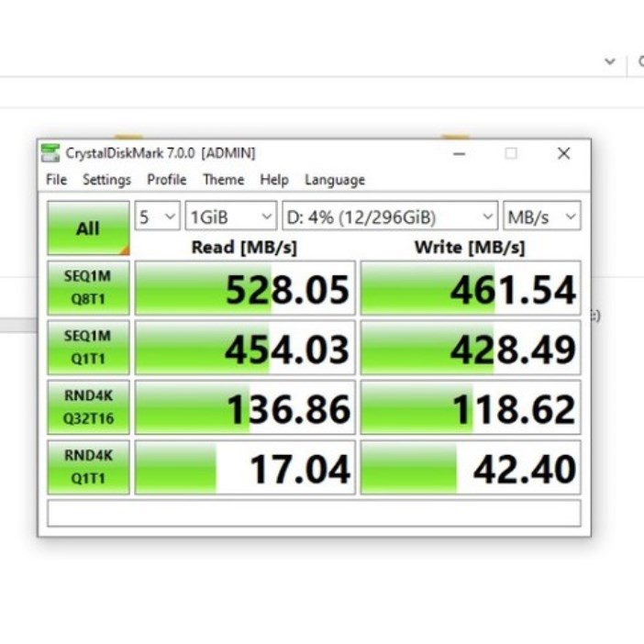The width and height of the screenshot is (644, 644).
Task: Open the drive selector showing D: 4%
Action: pos(389,217)
